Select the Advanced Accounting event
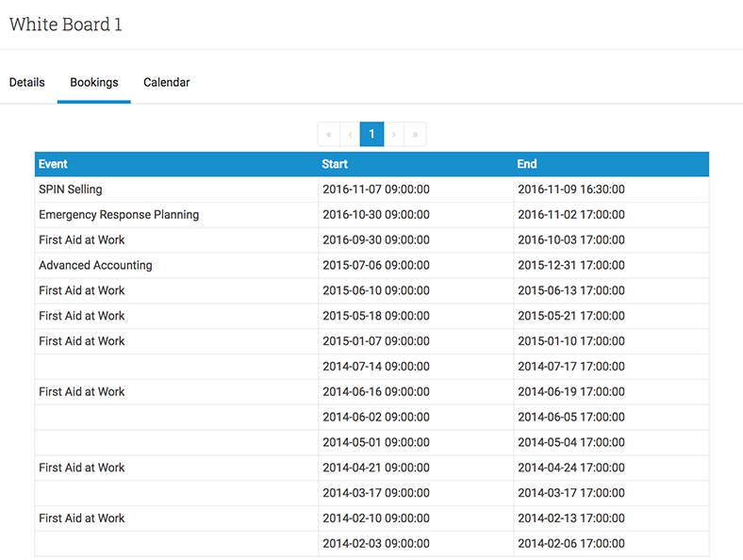 (96, 265)
